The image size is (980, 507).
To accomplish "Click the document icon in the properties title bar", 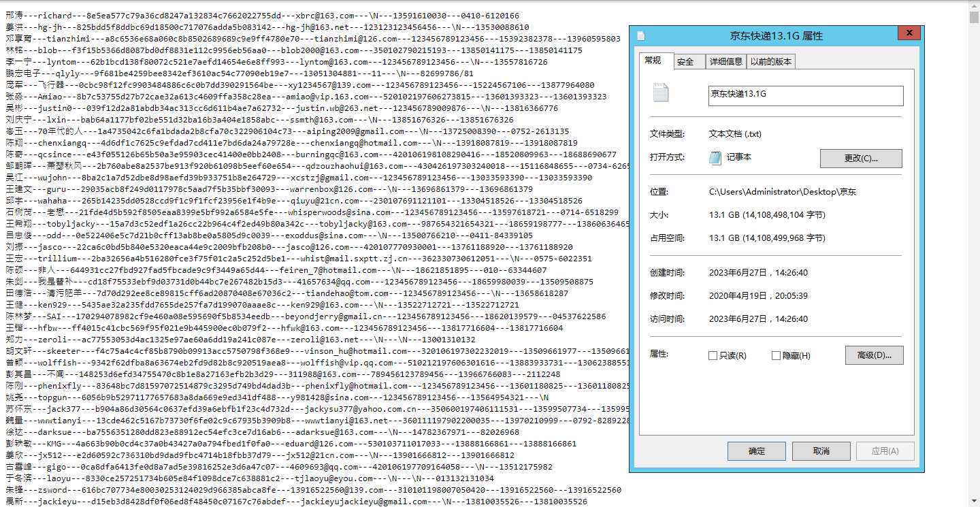I will (x=640, y=35).
